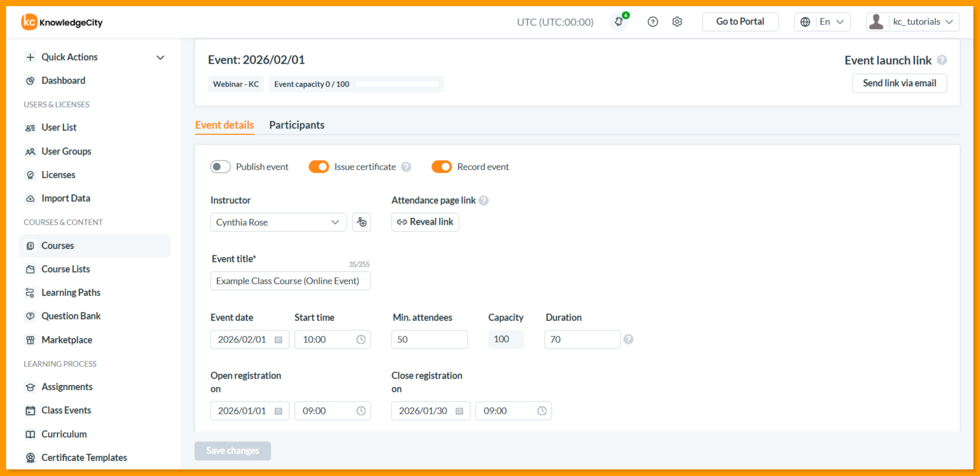Screen dimensions: 980x476
Task: Expand the Quick Actions menu
Action: 94,57
